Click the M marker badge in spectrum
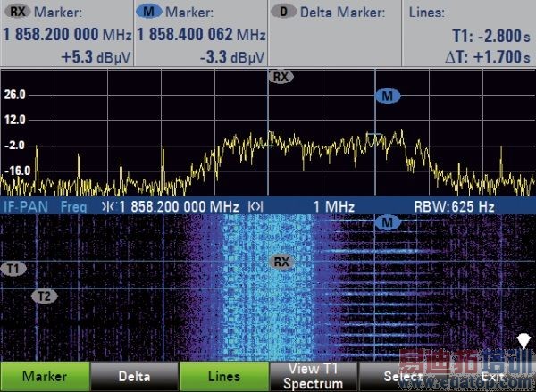Screen dimensions: 536x392 388,96
